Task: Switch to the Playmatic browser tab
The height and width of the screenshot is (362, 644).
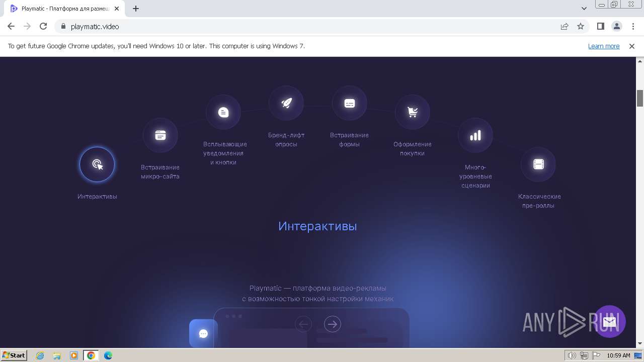Action: (64, 9)
